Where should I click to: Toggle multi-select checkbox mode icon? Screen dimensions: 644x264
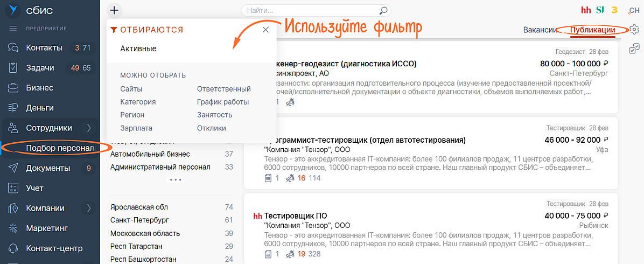point(634,49)
